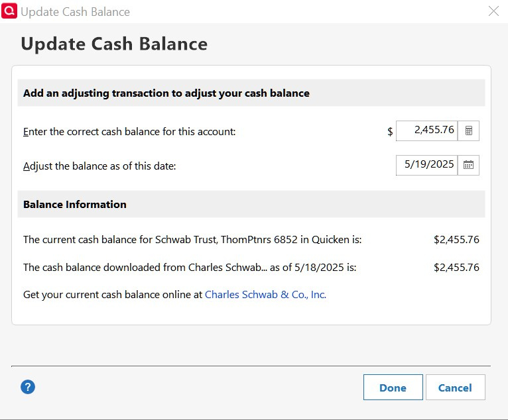This screenshot has width=508, height=420.
Task: Click the blue help question mark icon
Action: (28, 387)
